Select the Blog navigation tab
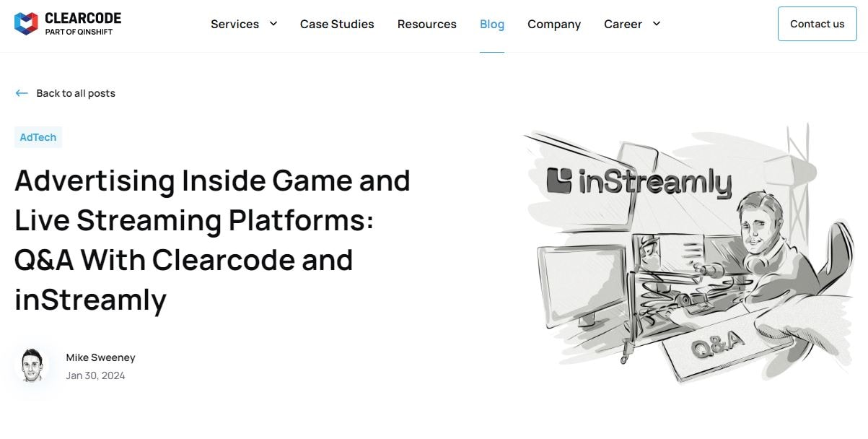This screenshot has width=868, height=439. [x=492, y=24]
